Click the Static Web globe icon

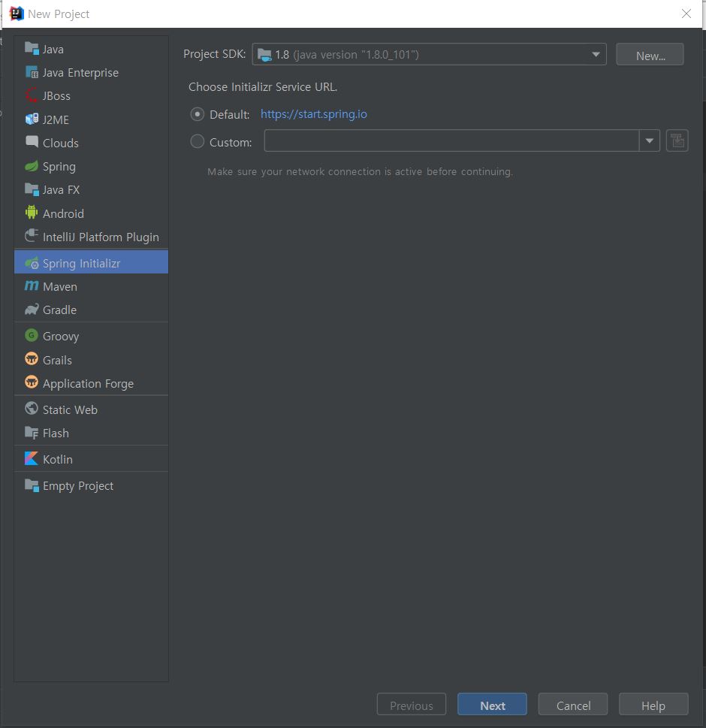pyautogui.click(x=32, y=409)
